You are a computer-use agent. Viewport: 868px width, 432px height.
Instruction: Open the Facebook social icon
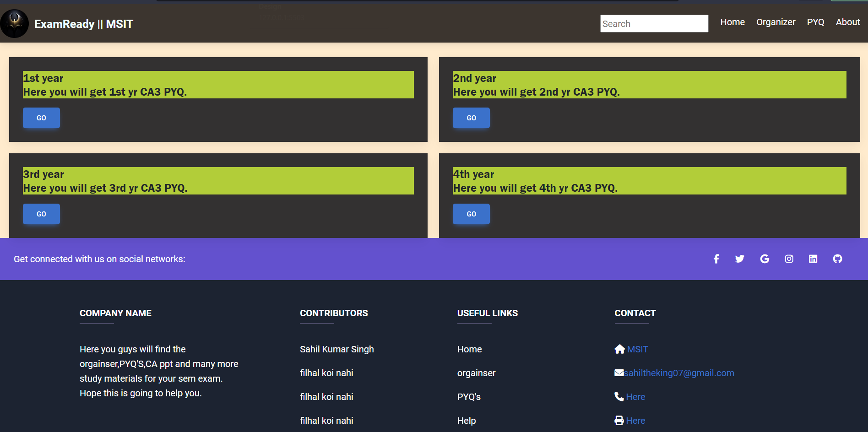716,259
